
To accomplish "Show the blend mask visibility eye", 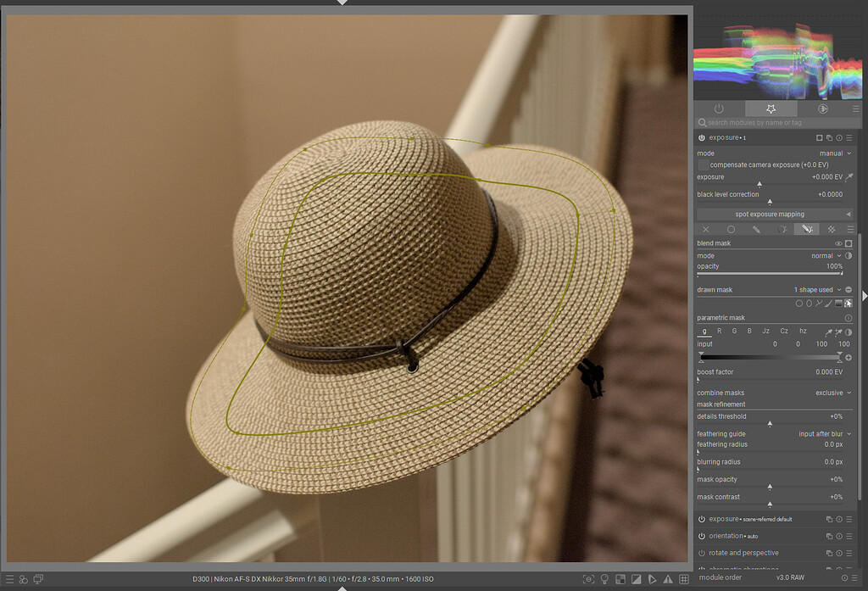I will (838, 243).
